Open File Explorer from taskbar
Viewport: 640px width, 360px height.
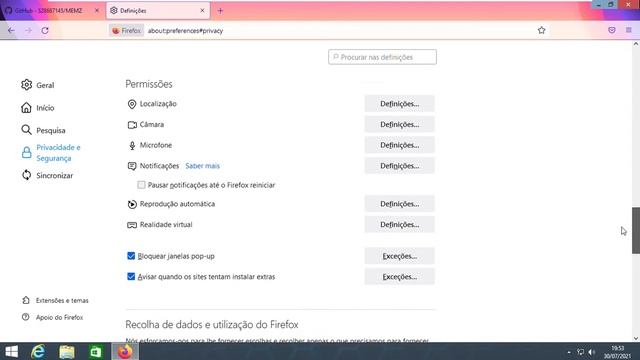click(67, 351)
